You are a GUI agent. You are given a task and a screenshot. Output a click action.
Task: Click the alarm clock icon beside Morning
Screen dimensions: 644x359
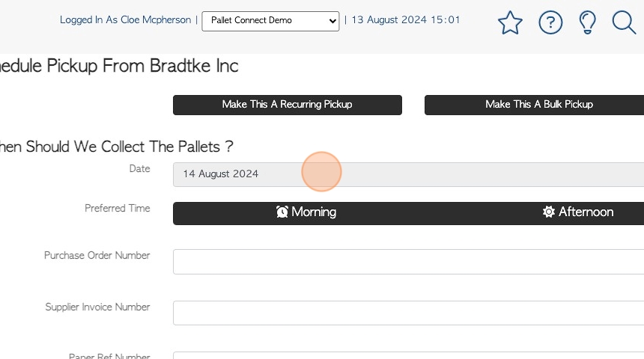click(x=282, y=212)
